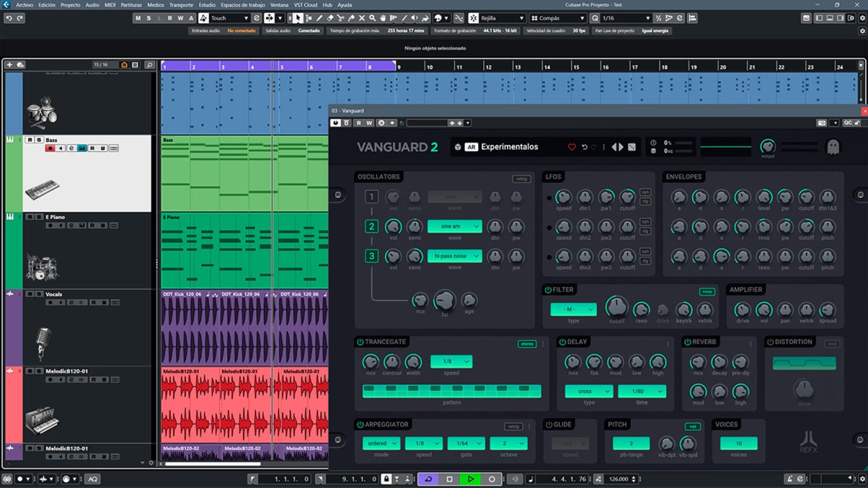Select the Draw pencil tool

319,18
